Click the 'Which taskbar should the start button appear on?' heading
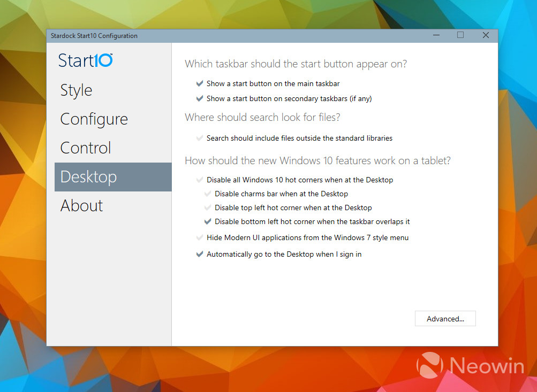 (x=296, y=64)
